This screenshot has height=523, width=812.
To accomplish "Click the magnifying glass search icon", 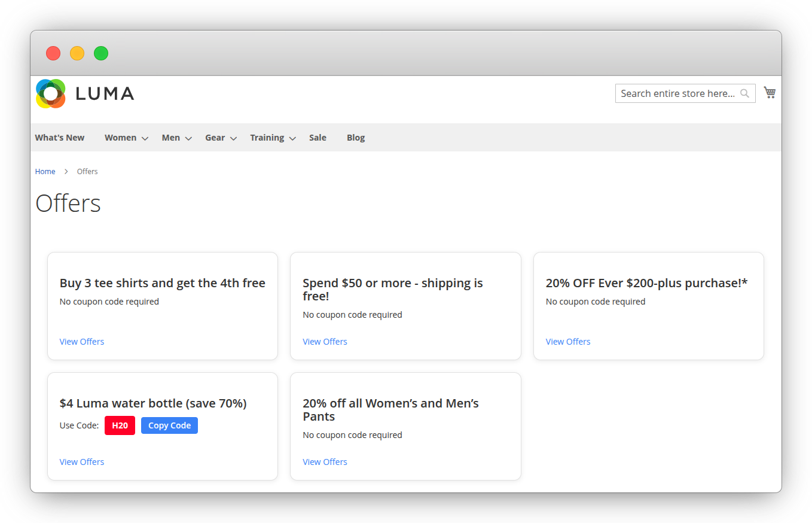I will 744,93.
